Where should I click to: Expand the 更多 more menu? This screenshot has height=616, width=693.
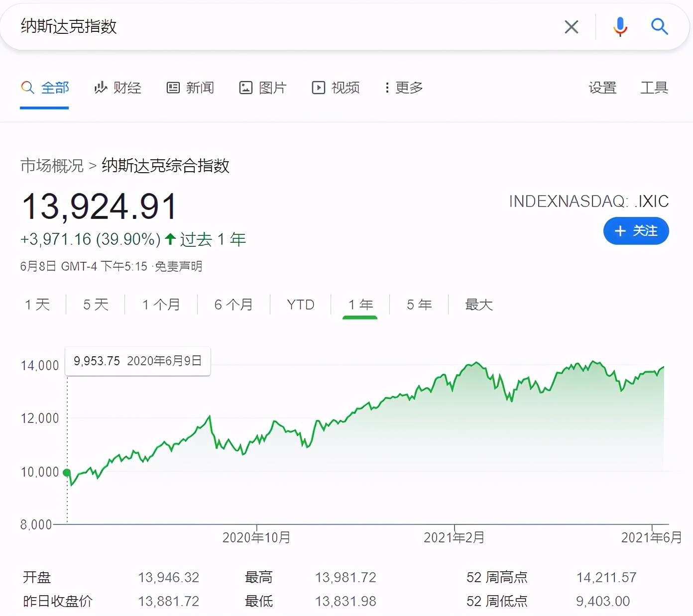(404, 88)
